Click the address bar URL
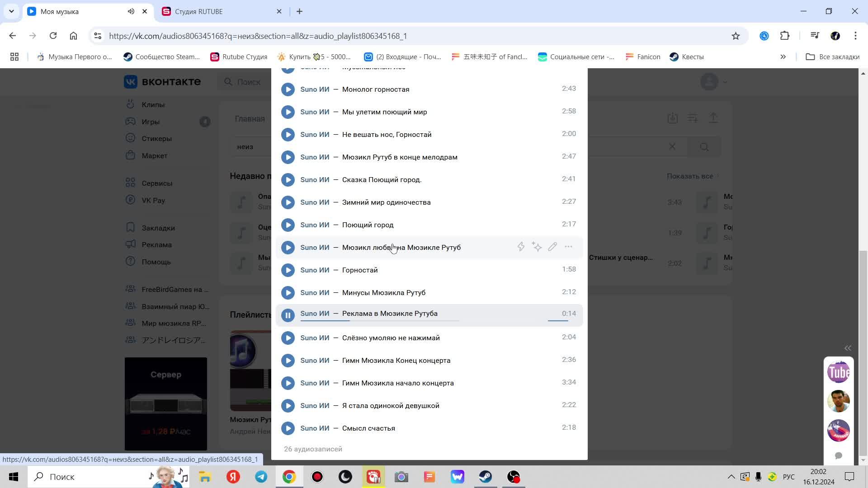The height and width of the screenshot is (488, 868). (258, 36)
